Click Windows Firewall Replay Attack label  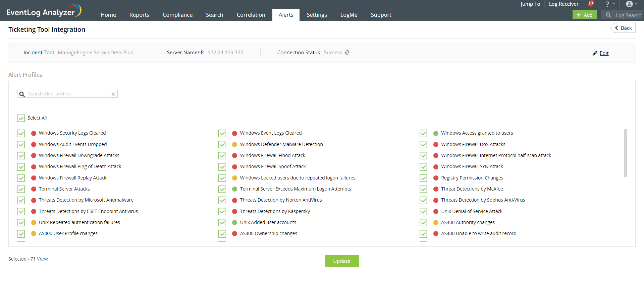click(x=72, y=178)
